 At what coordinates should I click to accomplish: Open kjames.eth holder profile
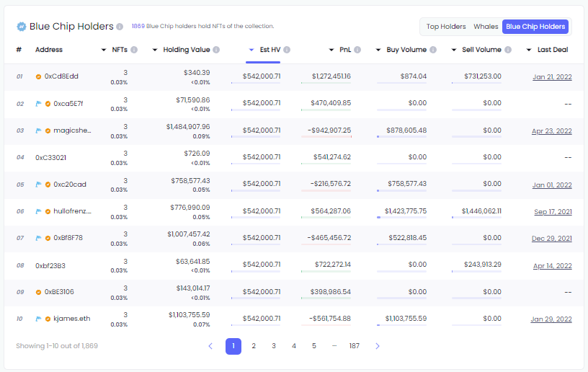[x=72, y=319]
